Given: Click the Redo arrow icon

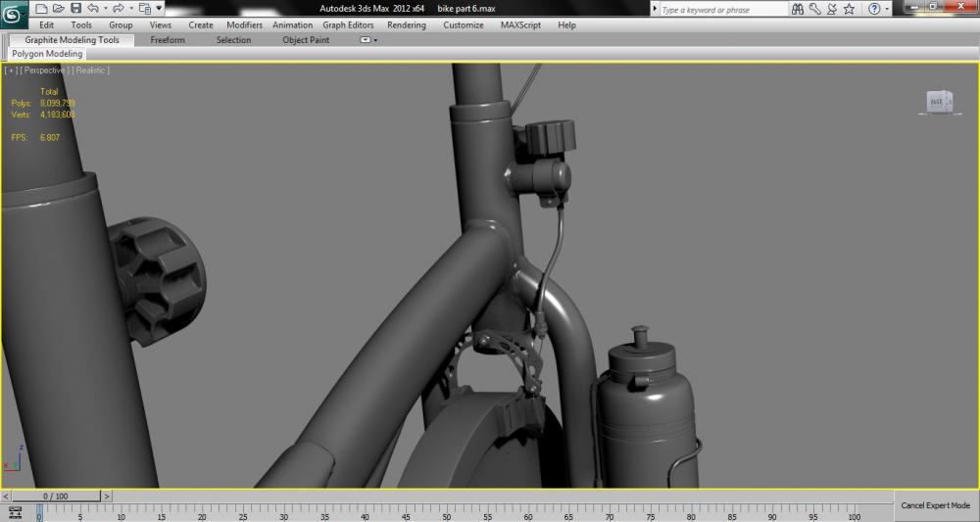Looking at the screenshot, I should [118, 9].
